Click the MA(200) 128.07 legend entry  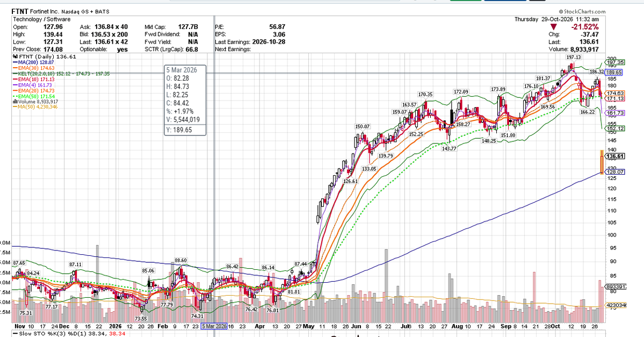pos(34,62)
